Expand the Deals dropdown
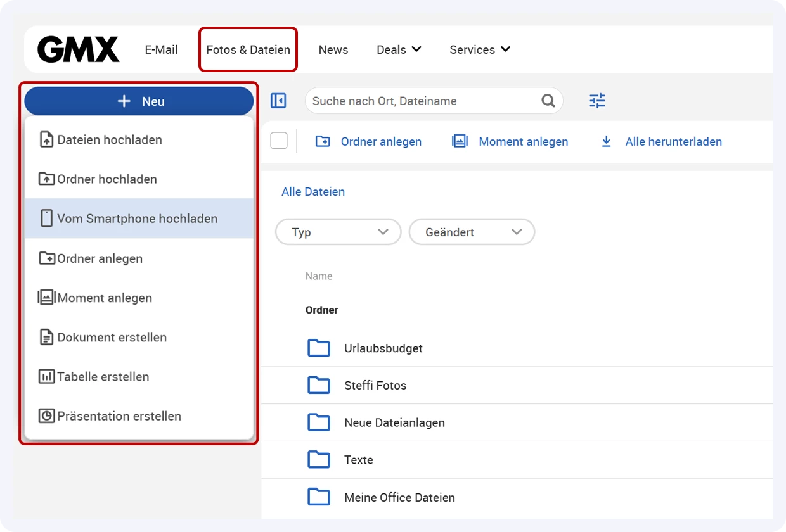This screenshot has height=532, width=786. tap(399, 49)
